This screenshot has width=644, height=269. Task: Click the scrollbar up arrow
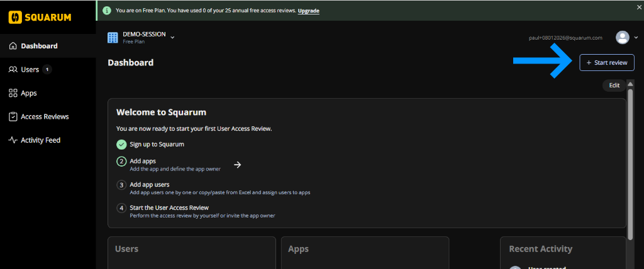click(630, 84)
